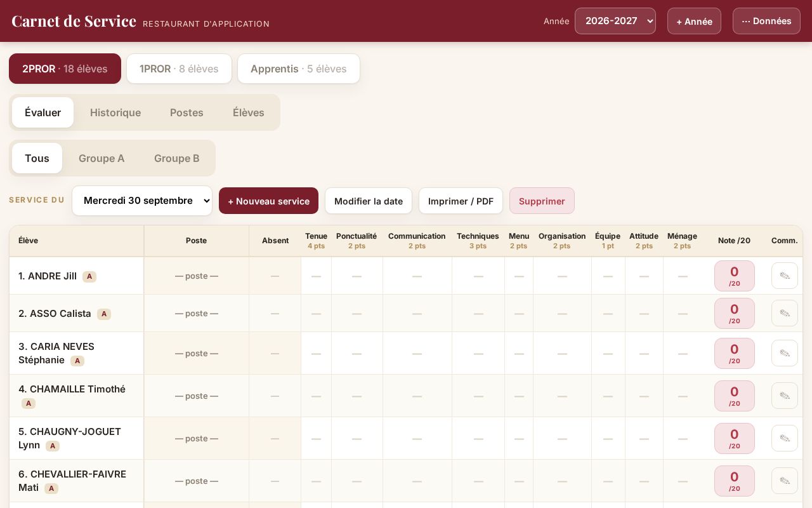Edit comment for CARIA NEVES Stéphanie

pos(785,353)
